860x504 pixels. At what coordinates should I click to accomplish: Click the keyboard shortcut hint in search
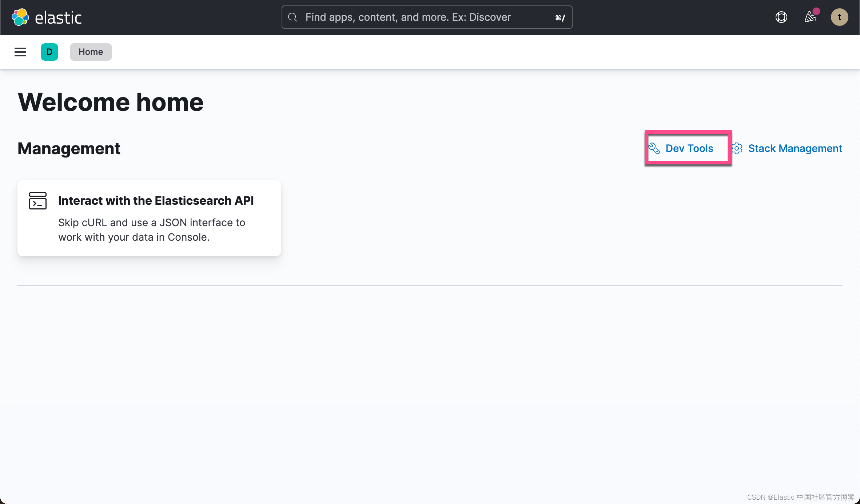pos(560,18)
